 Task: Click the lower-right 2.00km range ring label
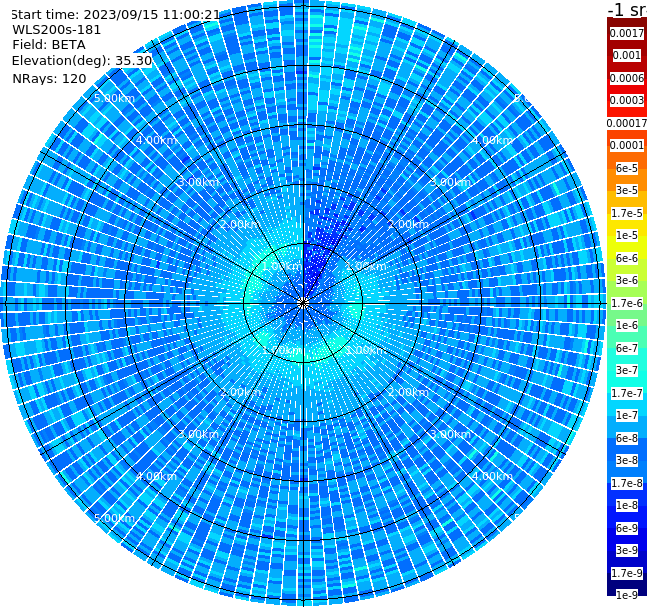coord(409,392)
